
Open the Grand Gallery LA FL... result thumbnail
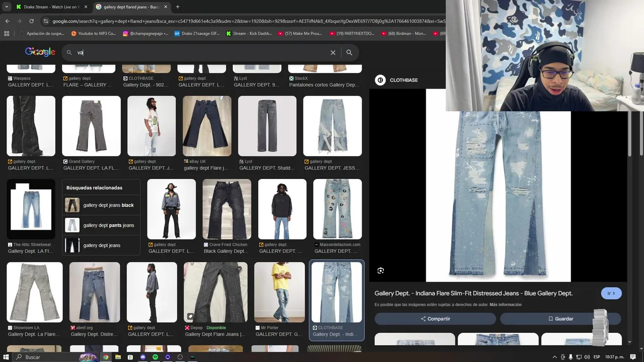pyautogui.click(x=91, y=126)
